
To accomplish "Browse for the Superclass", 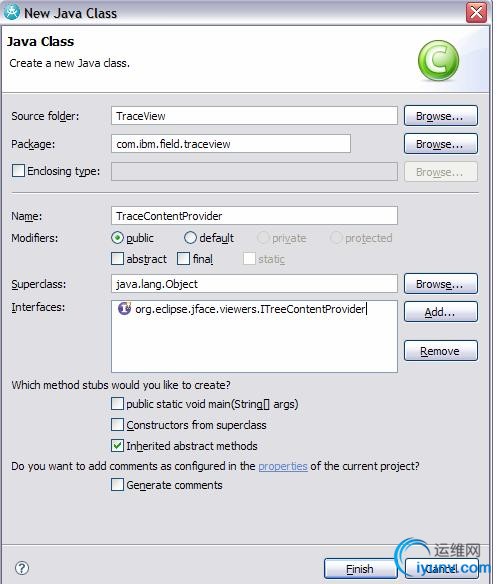I will [x=441, y=284].
